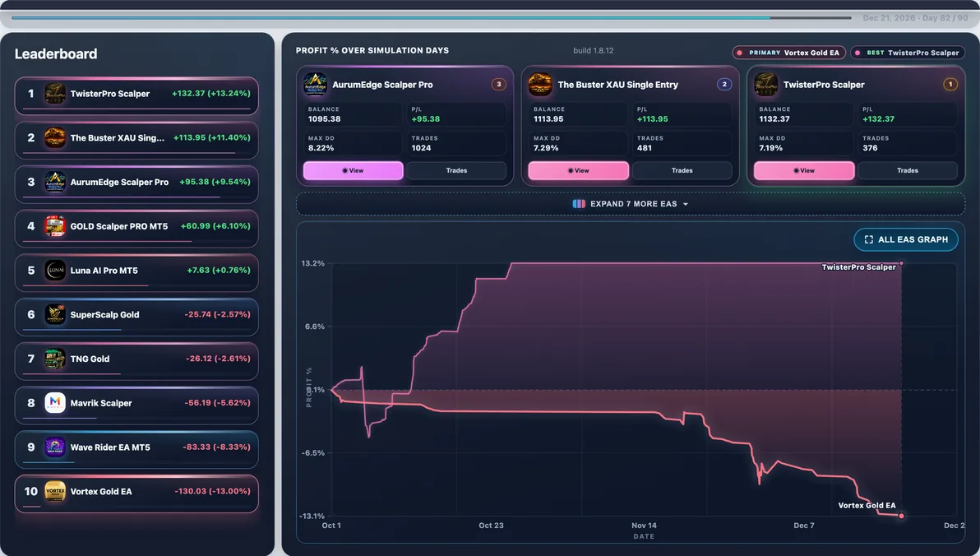This screenshot has width=980, height=556.
Task: Click the 1024 trades count
Action: tap(421, 148)
